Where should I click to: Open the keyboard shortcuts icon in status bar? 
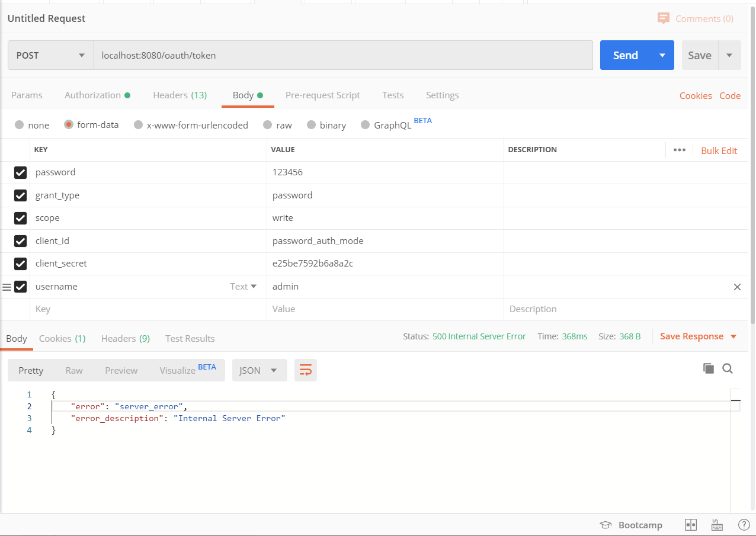coord(717,525)
